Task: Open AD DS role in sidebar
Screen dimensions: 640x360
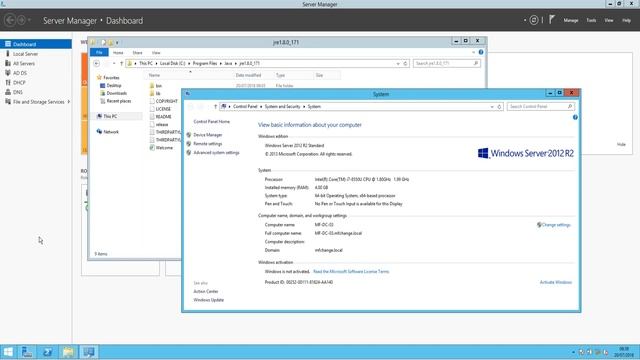Action: (x=20, y=73)
